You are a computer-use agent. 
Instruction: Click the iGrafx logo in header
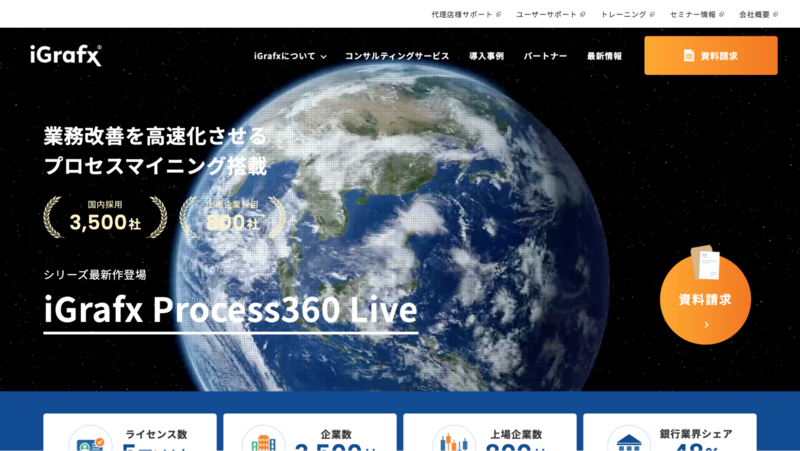pyautogui.click(x=66, y=56)
